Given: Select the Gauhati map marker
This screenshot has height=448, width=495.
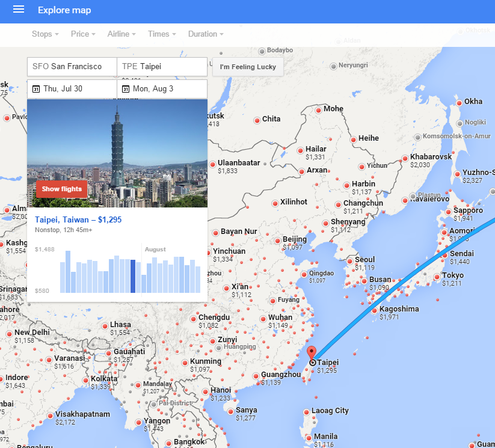Looking at the screenshot, I should (108, 353).
